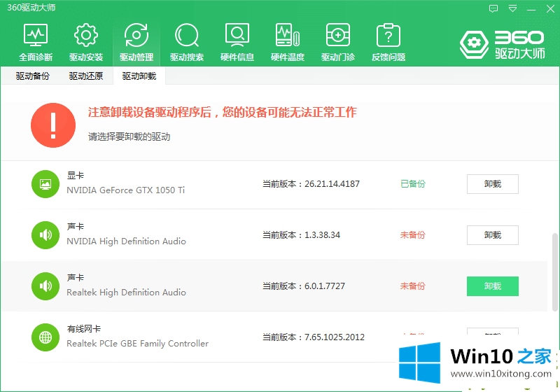This screenshot has width=560, height=392.
Task: Click the 反馈问题 feedback icon
Action: 388,42
